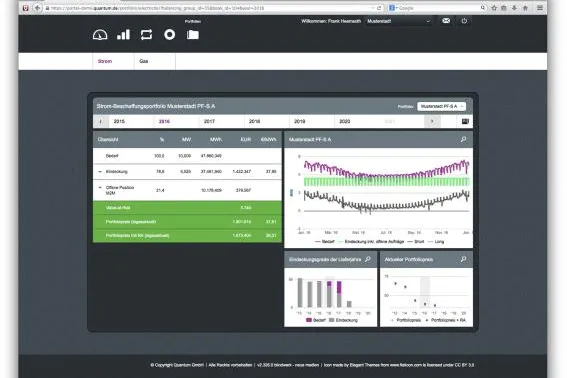The width and height of the screenshot is (567, 378).
Task: Toggle Portfoliopreis + RA legend entry
Action: [x=446, y=320]
